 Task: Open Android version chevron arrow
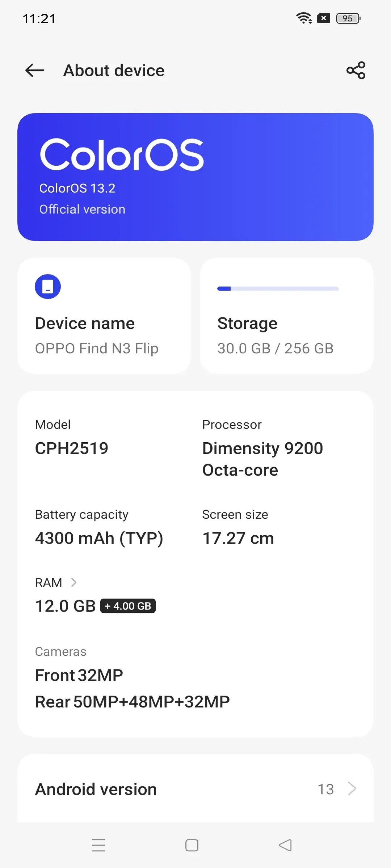coord(352,789)
